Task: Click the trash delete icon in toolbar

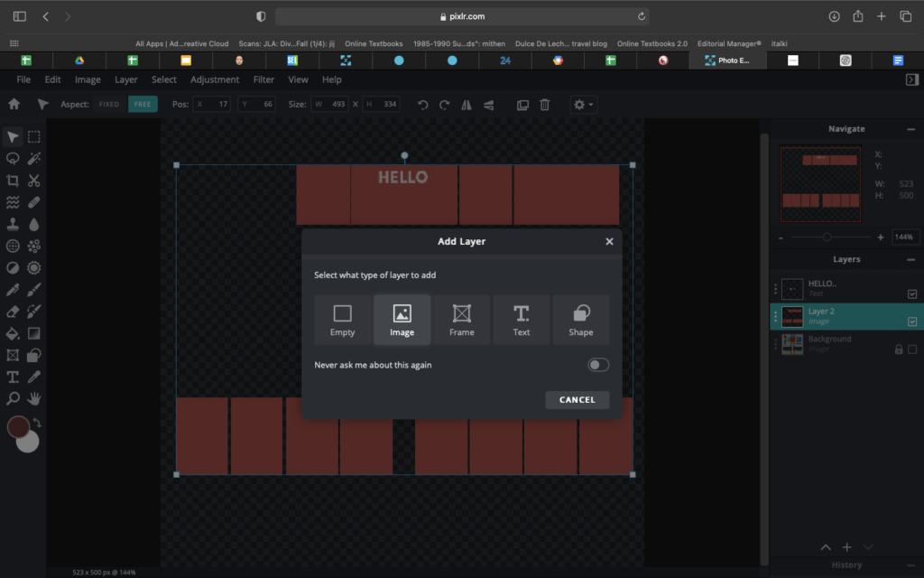Action: (544, 105)
